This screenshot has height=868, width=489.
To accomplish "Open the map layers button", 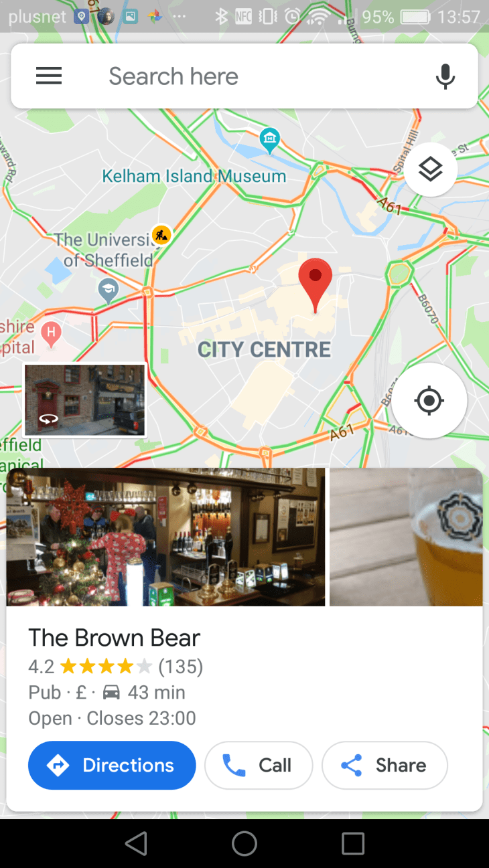I will 430,170.
